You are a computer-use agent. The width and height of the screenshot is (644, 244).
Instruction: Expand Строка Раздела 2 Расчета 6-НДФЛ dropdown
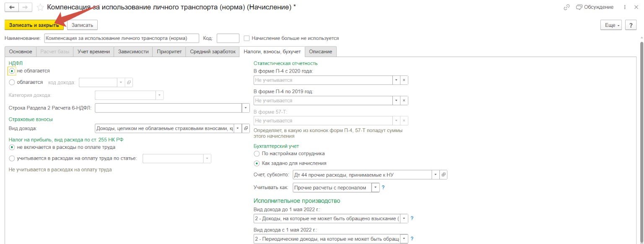(x=246, y=108)
